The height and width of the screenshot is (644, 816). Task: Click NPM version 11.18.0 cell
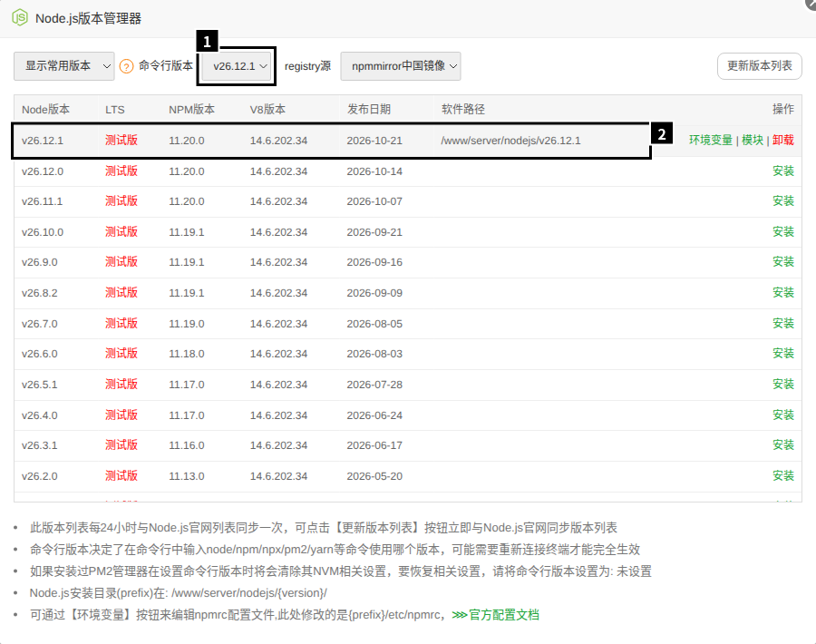[x=186, y=354]
